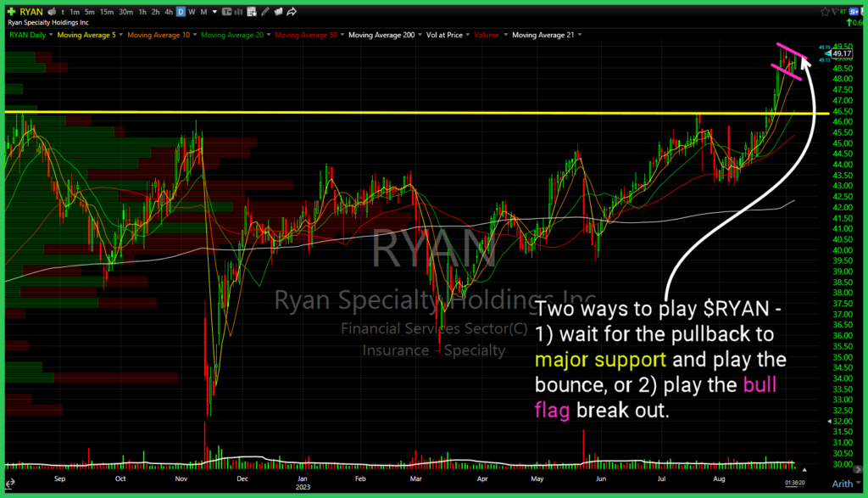Select the pencil drawing tool
The image size is (868, 498).
pos(265,12)
